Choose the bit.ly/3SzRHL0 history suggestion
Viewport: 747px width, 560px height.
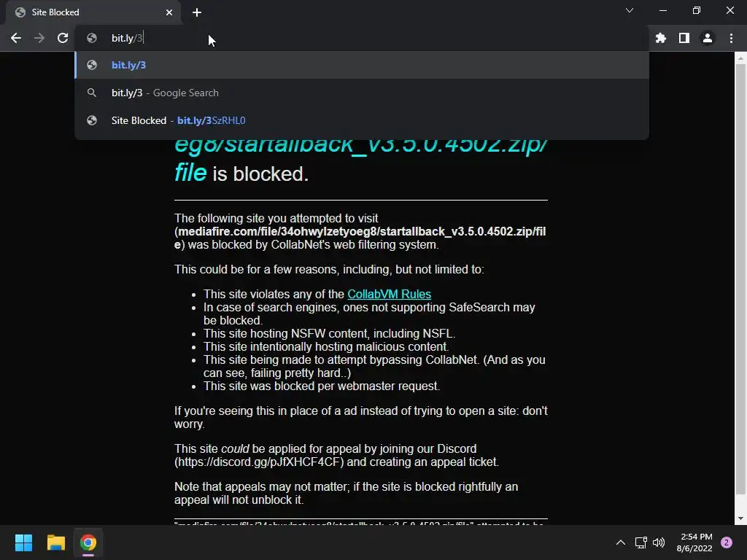click(x=362, y=120)
